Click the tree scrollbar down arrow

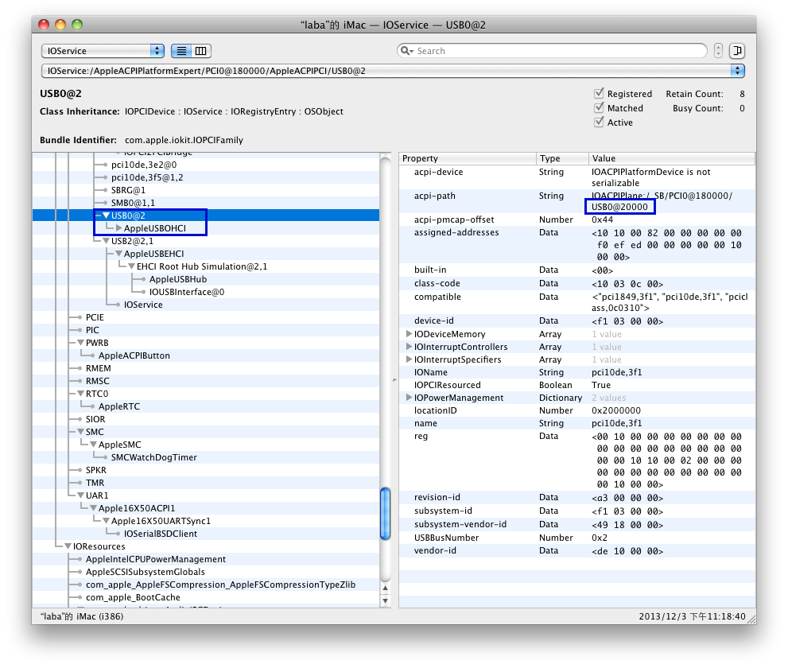386,600
